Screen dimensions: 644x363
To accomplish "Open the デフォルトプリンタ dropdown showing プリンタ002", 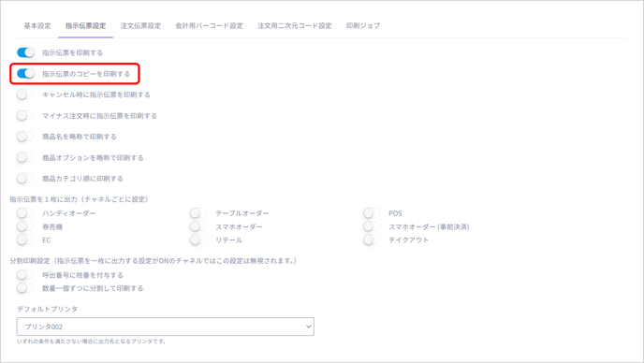I will pyautogui.click(x=166, y=327).
